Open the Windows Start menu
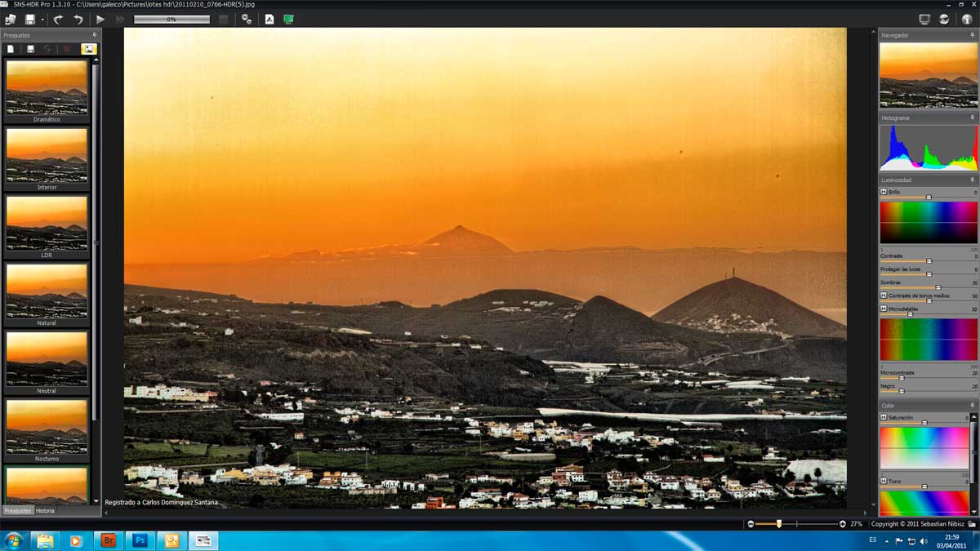Screen dimensions: 980x551 13,540
